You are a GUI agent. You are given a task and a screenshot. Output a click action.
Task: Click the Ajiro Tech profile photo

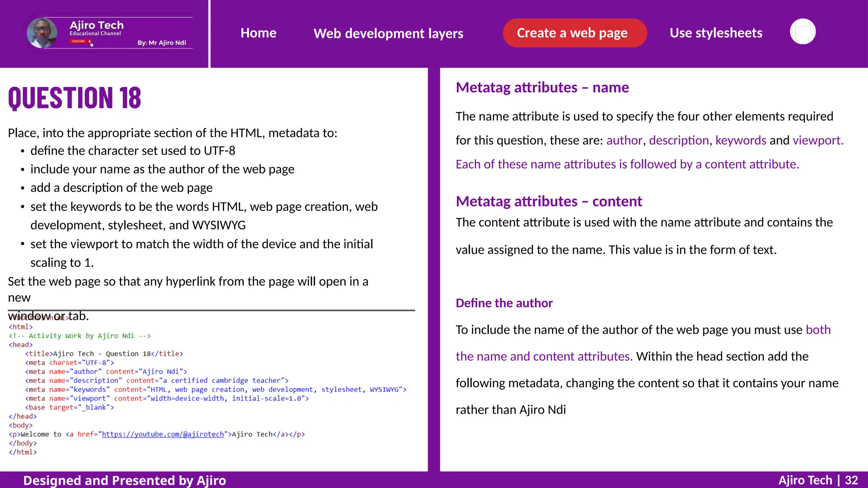click(42, 33)
